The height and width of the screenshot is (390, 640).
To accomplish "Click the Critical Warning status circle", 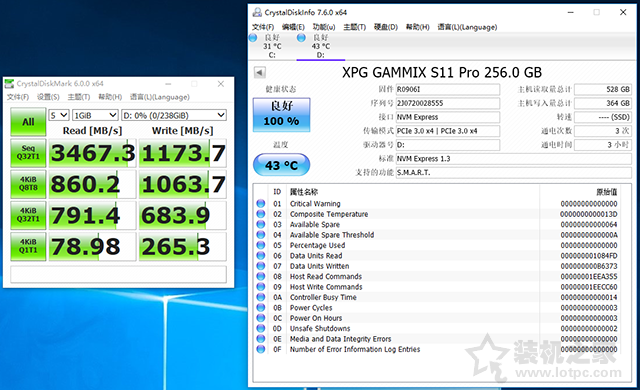I will tap(261, 203).
